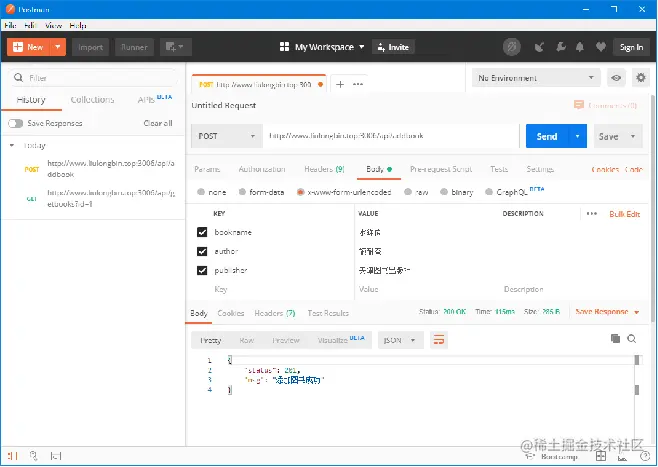Open the JSON format dropdown
Viewport: 658px width, 467px height.
(x=400, y=340)
